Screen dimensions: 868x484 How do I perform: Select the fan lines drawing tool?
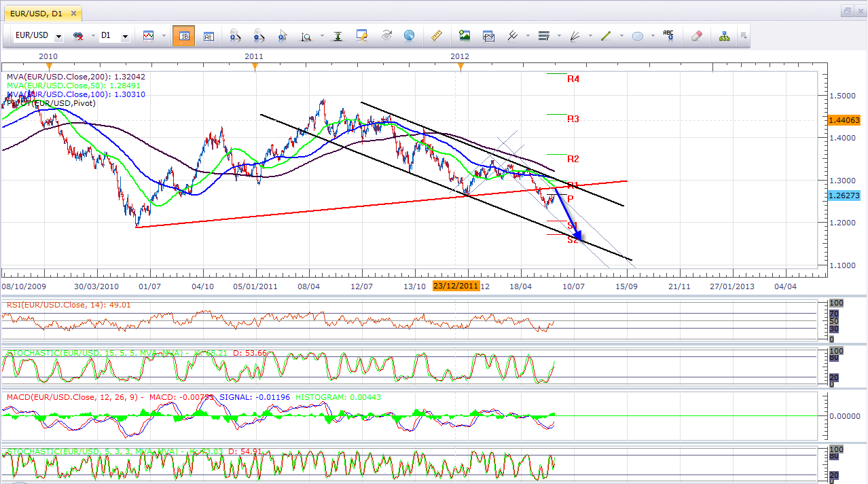pos(575,36)
